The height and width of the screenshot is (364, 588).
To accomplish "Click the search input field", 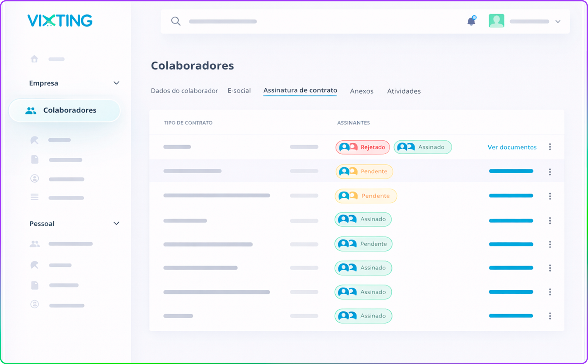I will pyautogui.click(x=223, y=21).
